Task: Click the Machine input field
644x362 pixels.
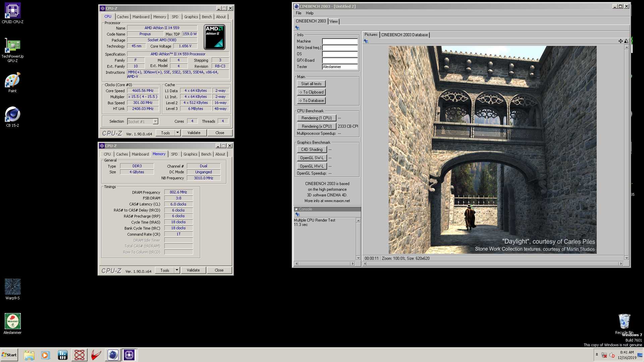Action: (340, 41)
